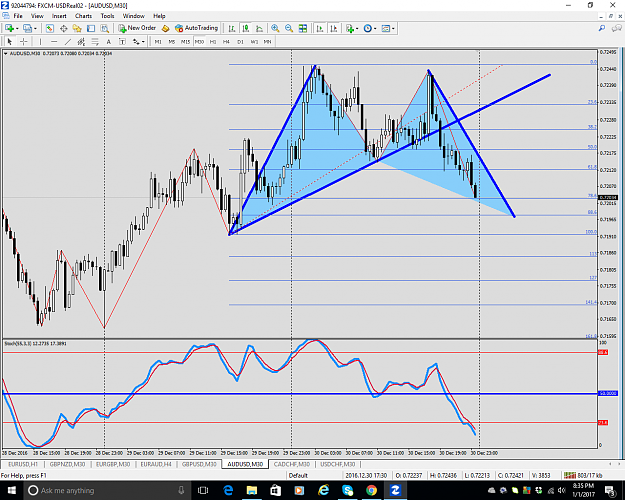Screen dimensions: 625x500
Task: Click Cortana 'Ask me anything' search box
Action: pyautogui.click(x=106, y=490)
